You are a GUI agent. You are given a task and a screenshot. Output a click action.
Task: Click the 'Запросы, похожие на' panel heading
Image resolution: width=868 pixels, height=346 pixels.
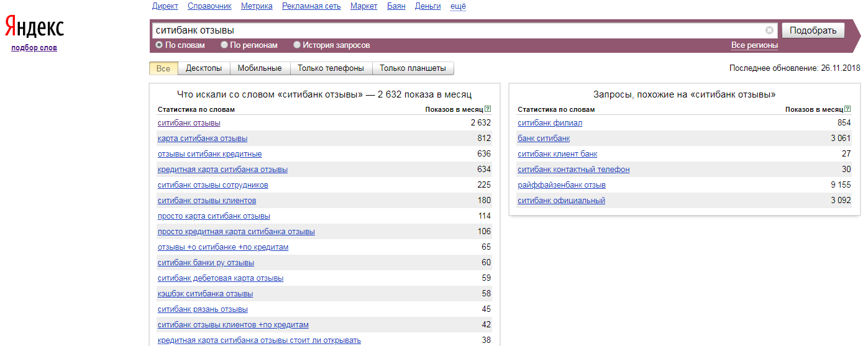point(684,95)
